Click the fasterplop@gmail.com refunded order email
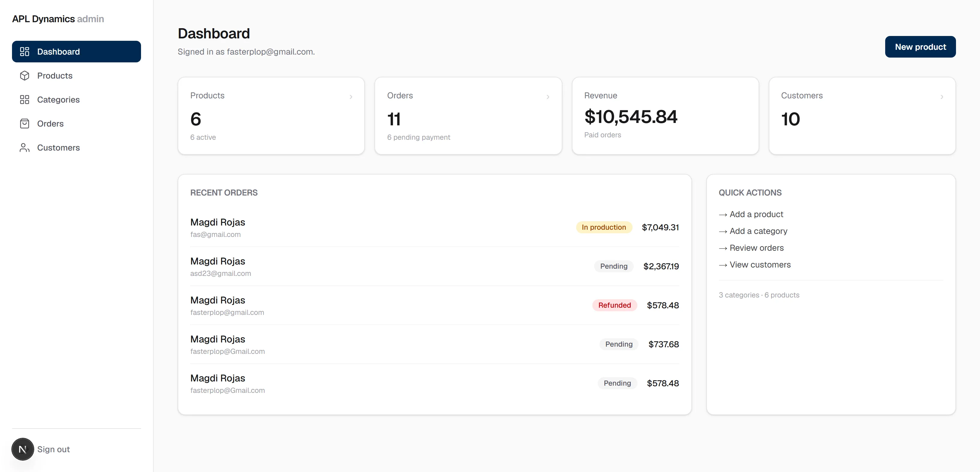This screenshot has height=472, width=980. 227,313
